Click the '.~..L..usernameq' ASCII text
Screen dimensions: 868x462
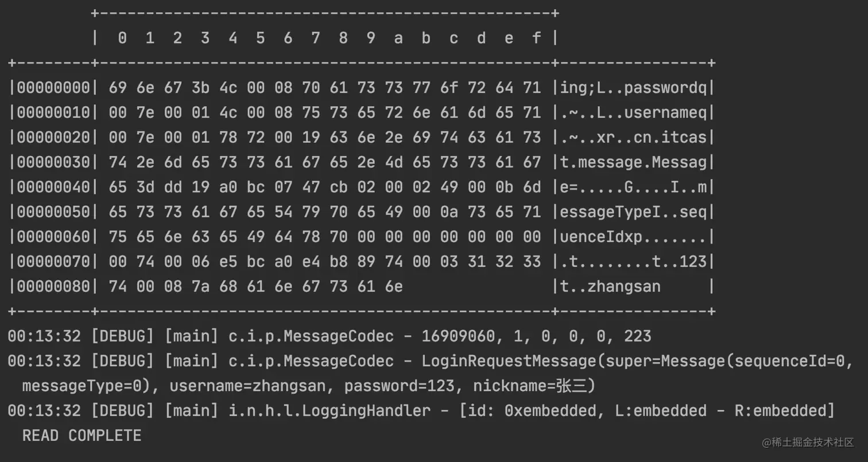pos(633,112)
